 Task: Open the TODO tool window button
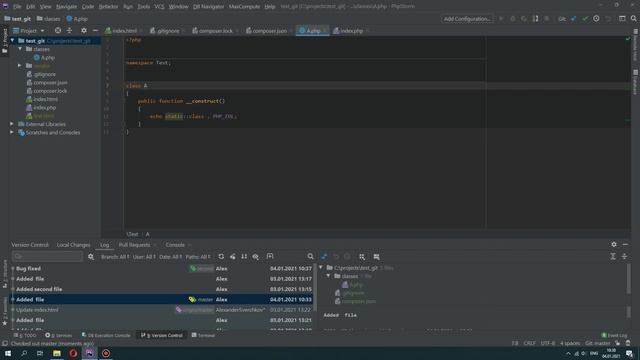tap(25, 335)
